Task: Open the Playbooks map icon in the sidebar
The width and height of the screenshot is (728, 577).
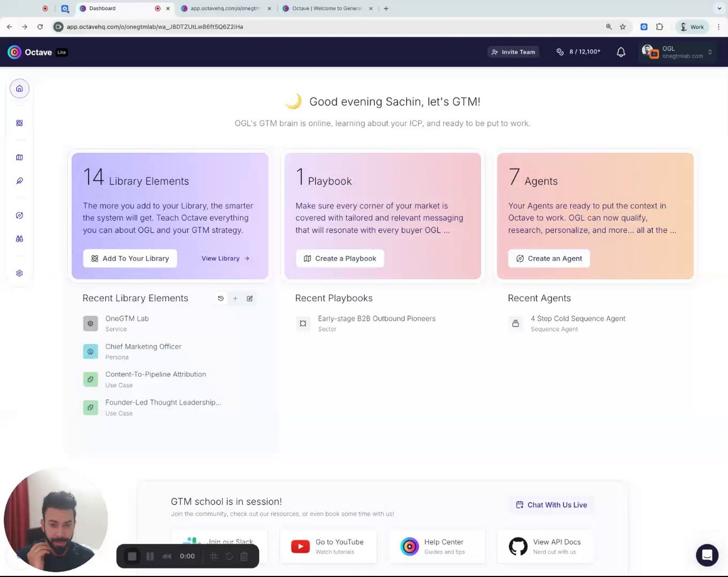Action: click(x=19, y=157)
